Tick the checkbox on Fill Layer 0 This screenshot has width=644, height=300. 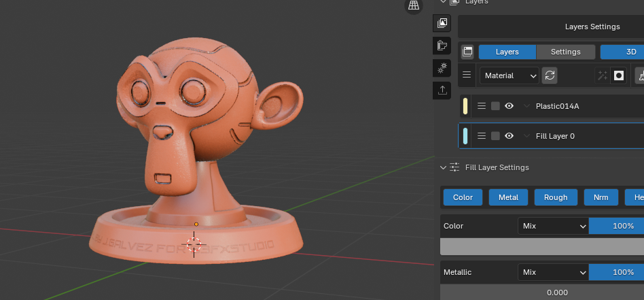[x=495, y=136]
